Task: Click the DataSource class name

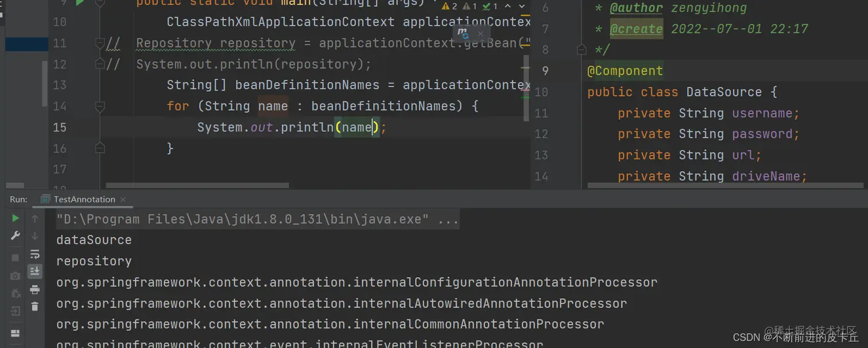Action: 724,92
